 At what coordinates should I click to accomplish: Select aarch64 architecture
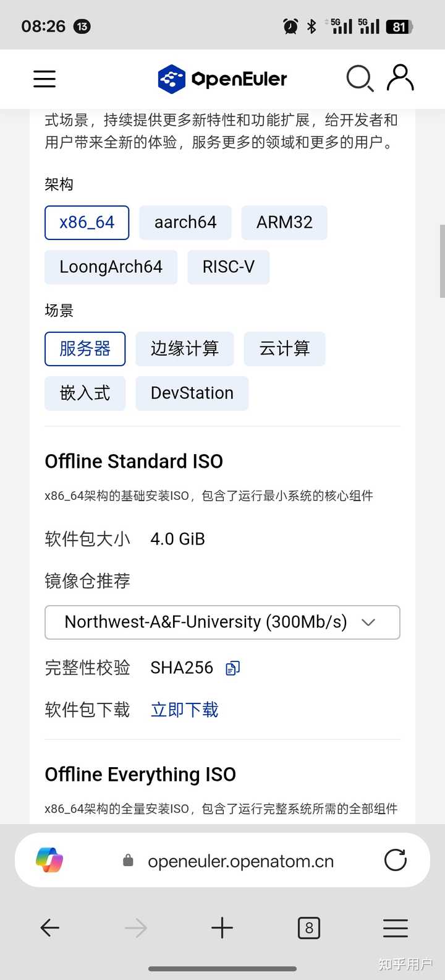click(185, 223)
